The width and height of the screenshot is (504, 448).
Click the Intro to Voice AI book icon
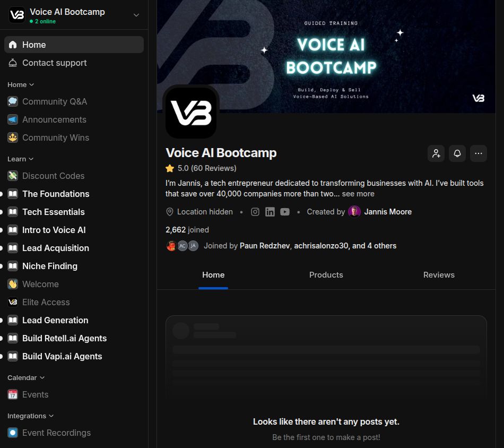click(x=13, y=230)
